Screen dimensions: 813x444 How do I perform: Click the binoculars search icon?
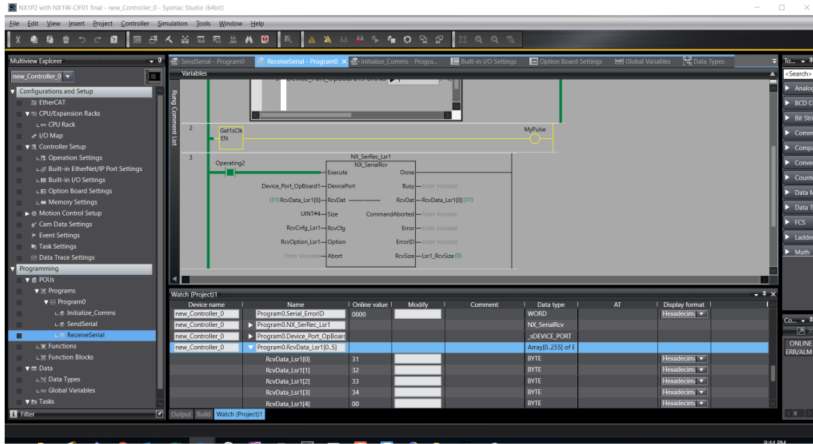coord(249,39)
